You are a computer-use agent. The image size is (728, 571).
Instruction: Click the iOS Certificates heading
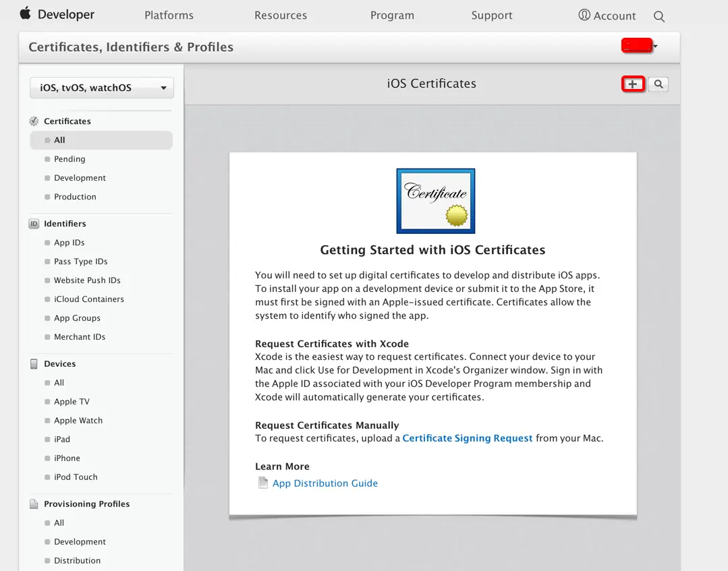(x=432, y=84)
